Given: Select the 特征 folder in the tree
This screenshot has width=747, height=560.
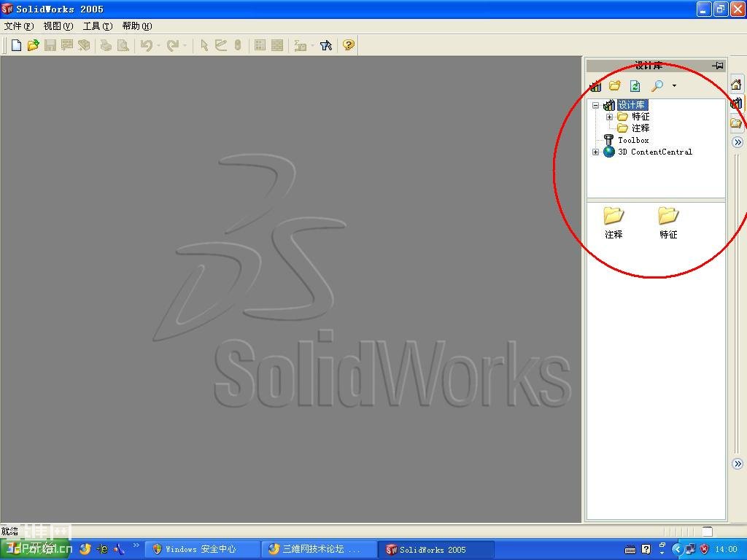Looking at the screenshot, I should coord(640,117).
